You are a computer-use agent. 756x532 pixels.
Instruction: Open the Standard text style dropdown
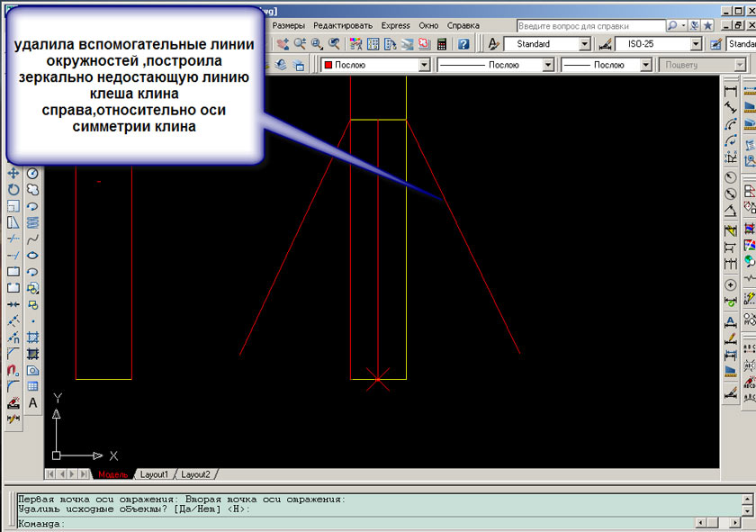point(584,44)
